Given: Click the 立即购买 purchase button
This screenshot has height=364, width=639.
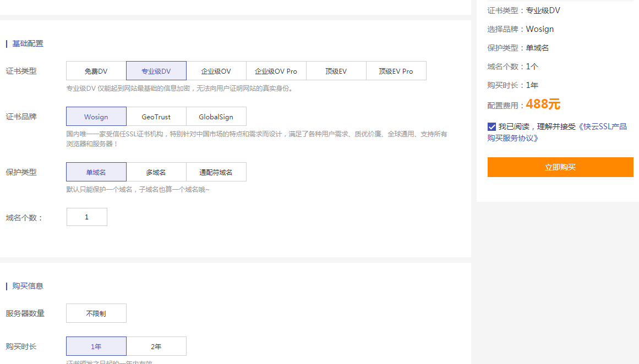Looking at the screenshot, I should tap(560, 167).
